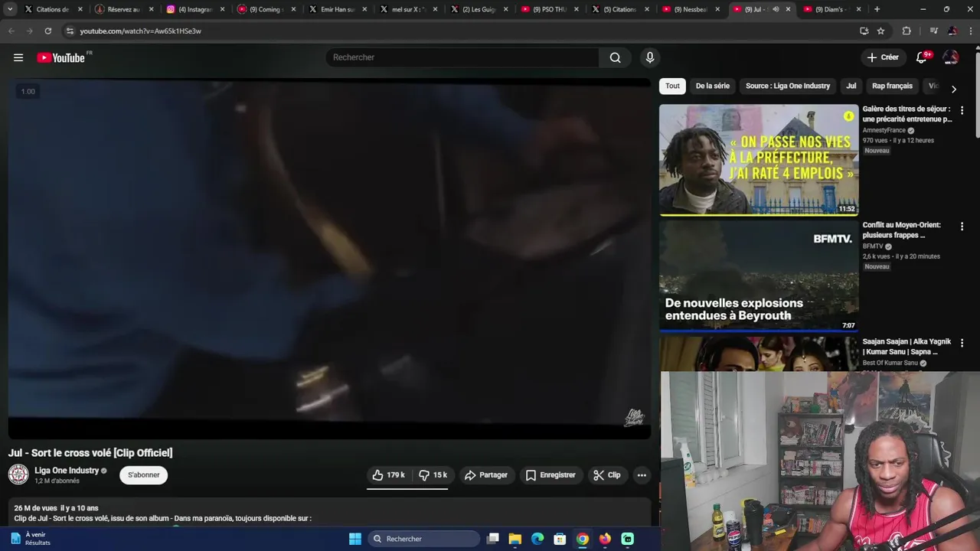Open Chrome profile avatar in toolbar
Viewport: 980px width, 551px height.
pos(952,31)
